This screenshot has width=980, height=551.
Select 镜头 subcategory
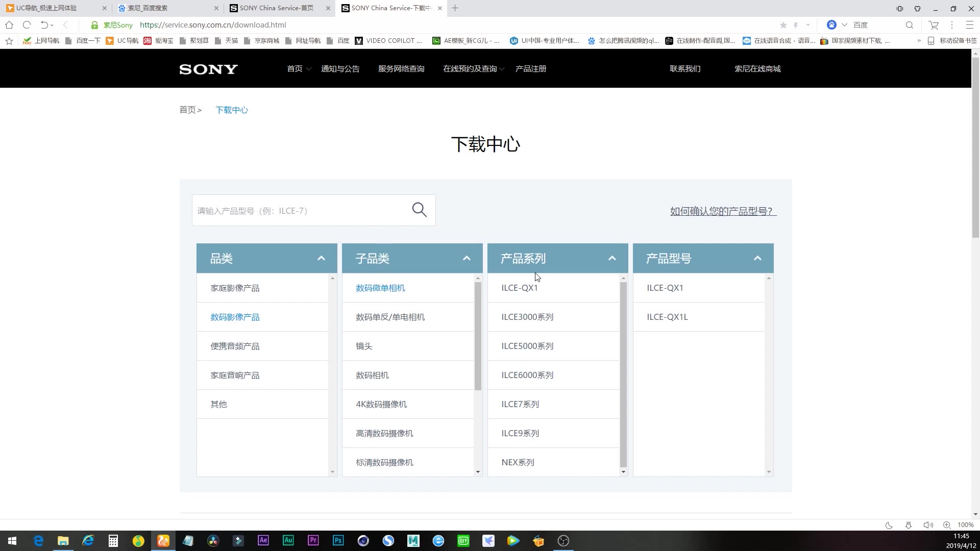408,346
